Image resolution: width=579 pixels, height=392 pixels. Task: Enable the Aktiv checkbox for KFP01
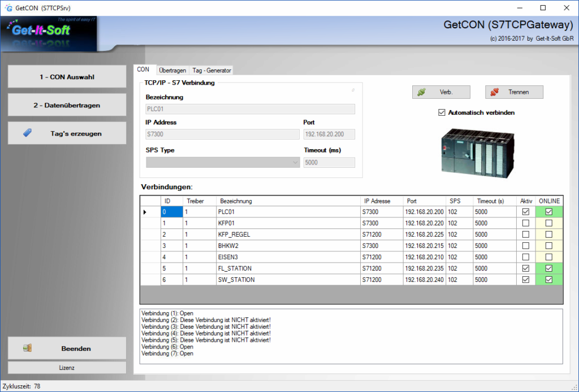click(x=525, y=223)
